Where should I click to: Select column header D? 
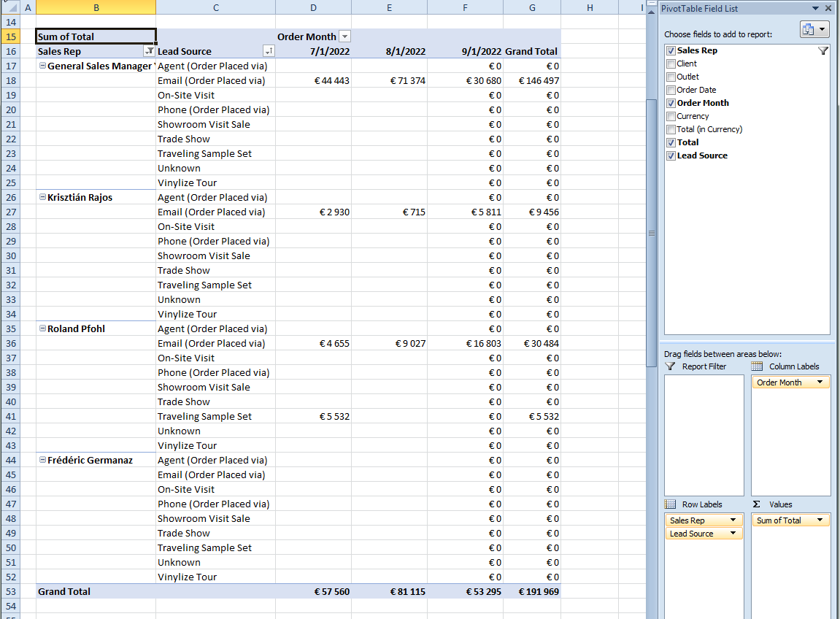tap(313, 7)
